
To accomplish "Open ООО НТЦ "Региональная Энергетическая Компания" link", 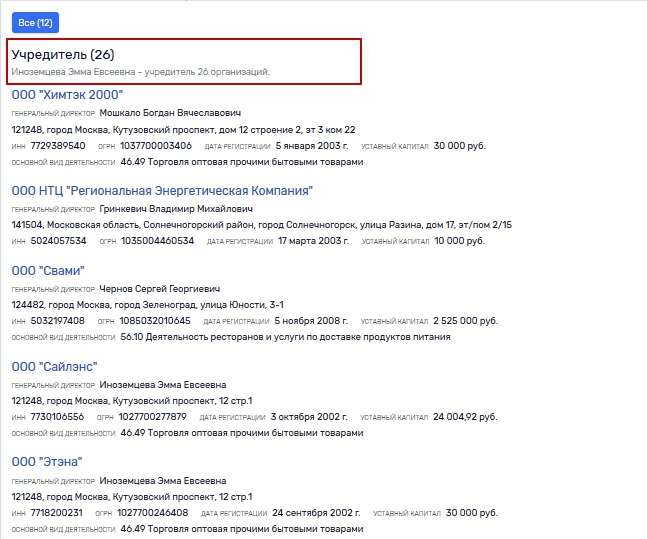I will tap(162, 191).
